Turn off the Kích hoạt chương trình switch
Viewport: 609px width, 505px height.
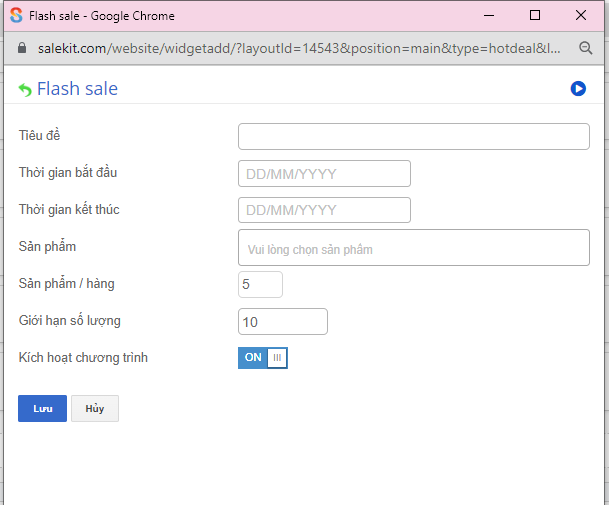[263, 357]
